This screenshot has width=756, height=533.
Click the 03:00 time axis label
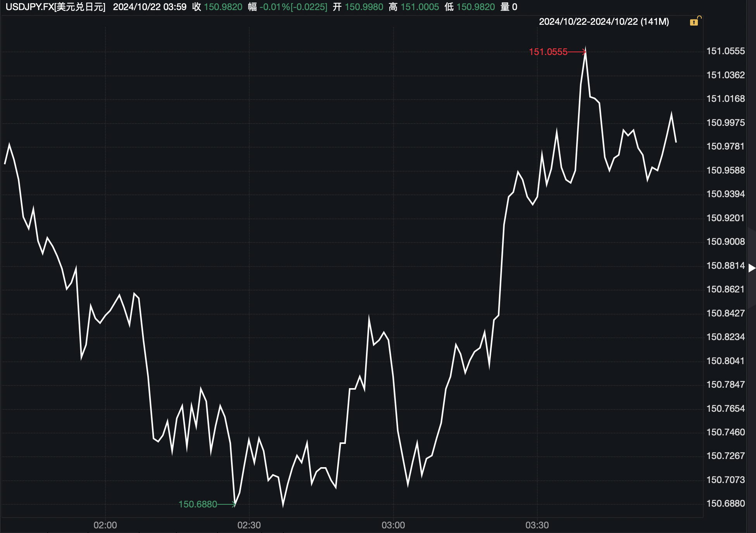[x=393, y=525]
